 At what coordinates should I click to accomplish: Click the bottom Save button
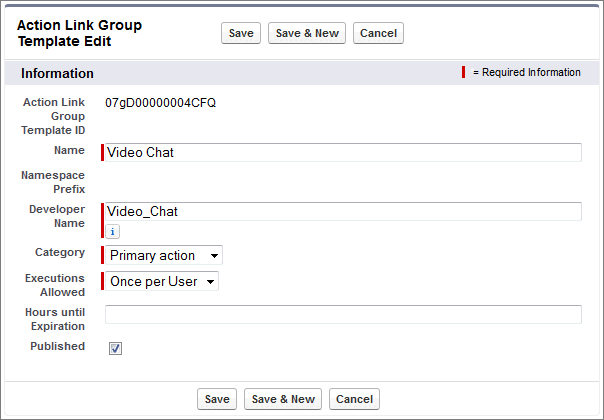click(217, 399)
